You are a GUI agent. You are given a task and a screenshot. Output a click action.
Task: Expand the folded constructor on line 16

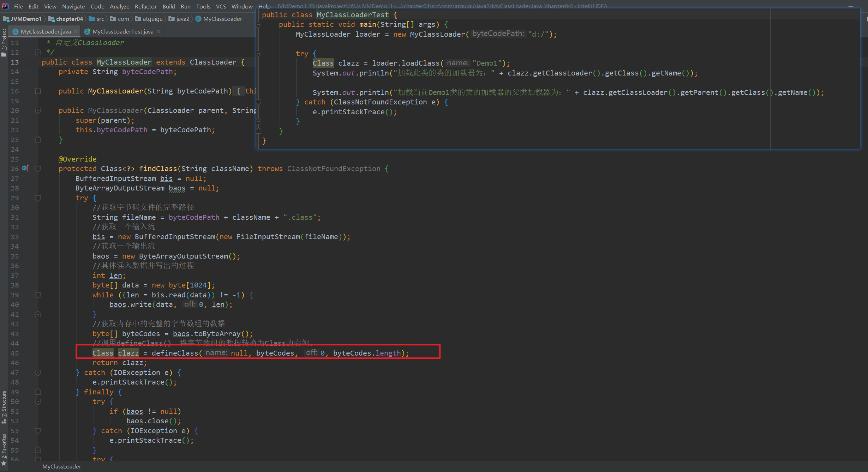click(x=38, y=91)
